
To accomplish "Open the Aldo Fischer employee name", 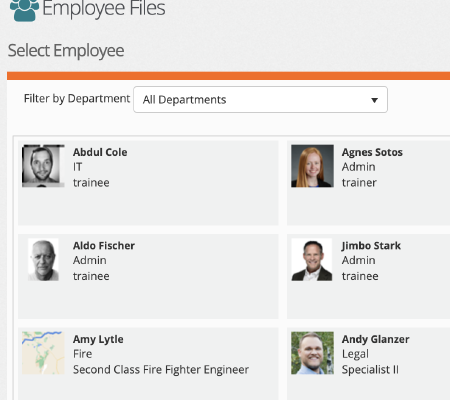I will tap(104, 246).
